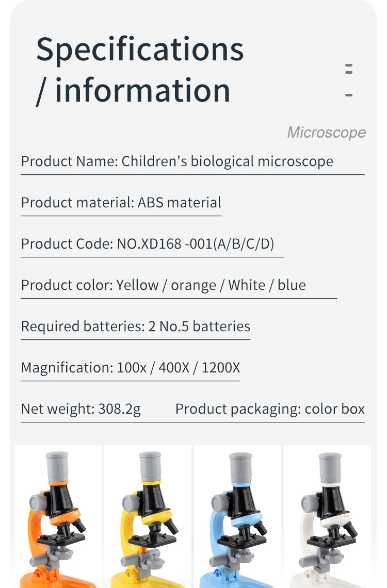Viewport: 387px width, 588px height.
Task: Select the yellow microscope photo
Action: [x=148, y=516]
